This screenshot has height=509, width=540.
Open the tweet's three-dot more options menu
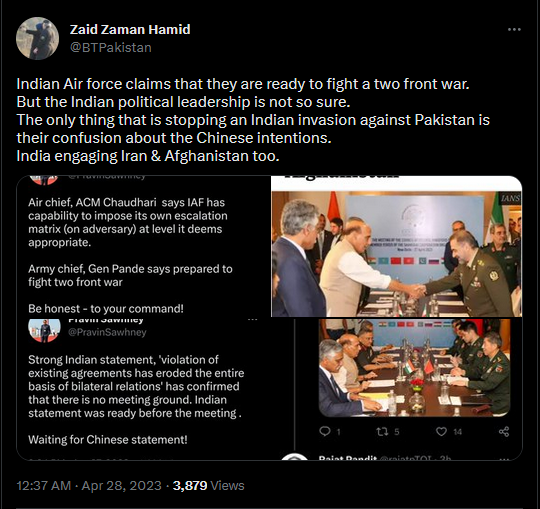[x=514, y=30]
